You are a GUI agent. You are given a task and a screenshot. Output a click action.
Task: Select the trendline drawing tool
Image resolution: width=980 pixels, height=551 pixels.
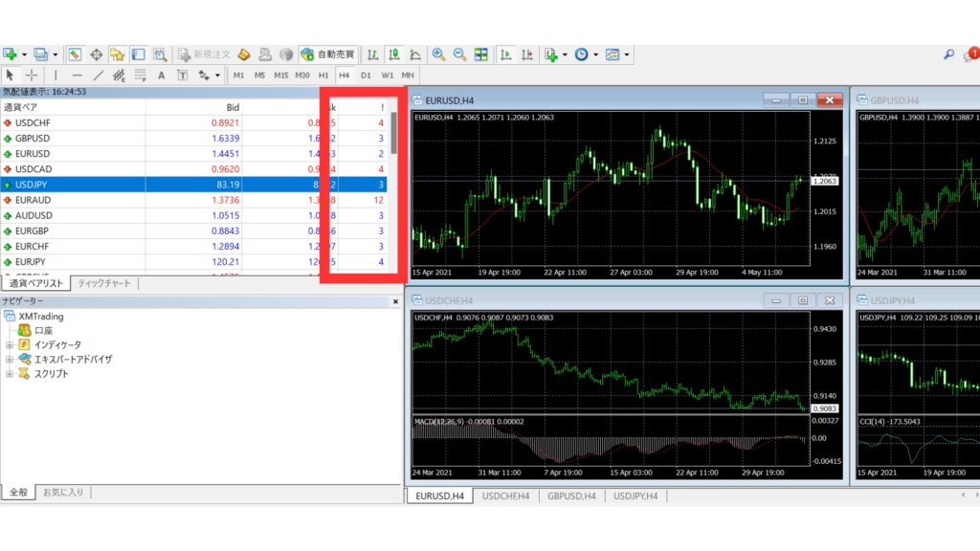98,75
